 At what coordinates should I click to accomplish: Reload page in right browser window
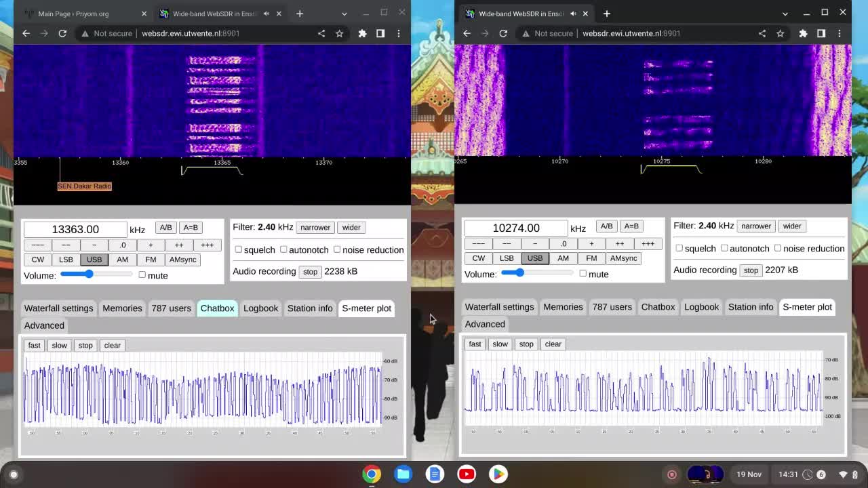(x=503, y=33)
